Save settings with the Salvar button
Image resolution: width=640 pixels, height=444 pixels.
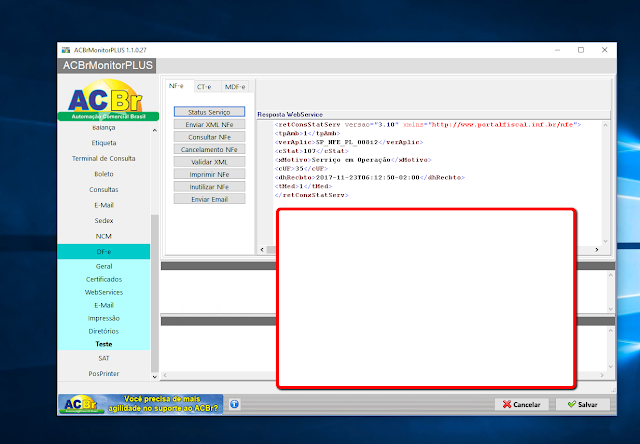pos(582,404)
